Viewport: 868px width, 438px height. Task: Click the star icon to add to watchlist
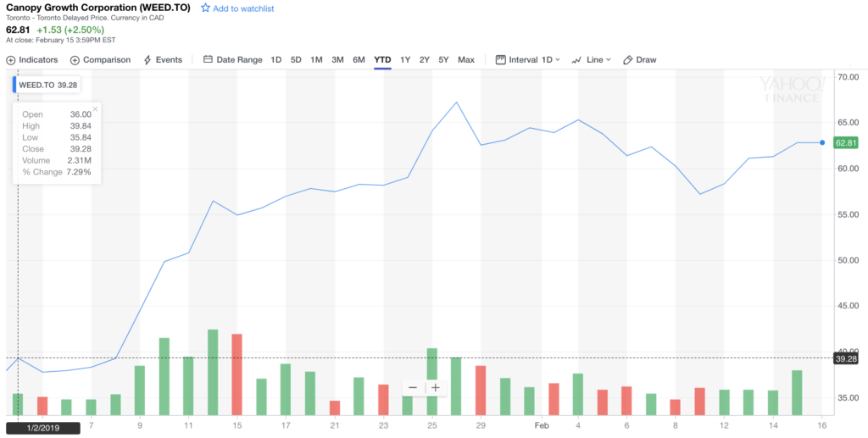pyautogui.click(x=205, y=8)
